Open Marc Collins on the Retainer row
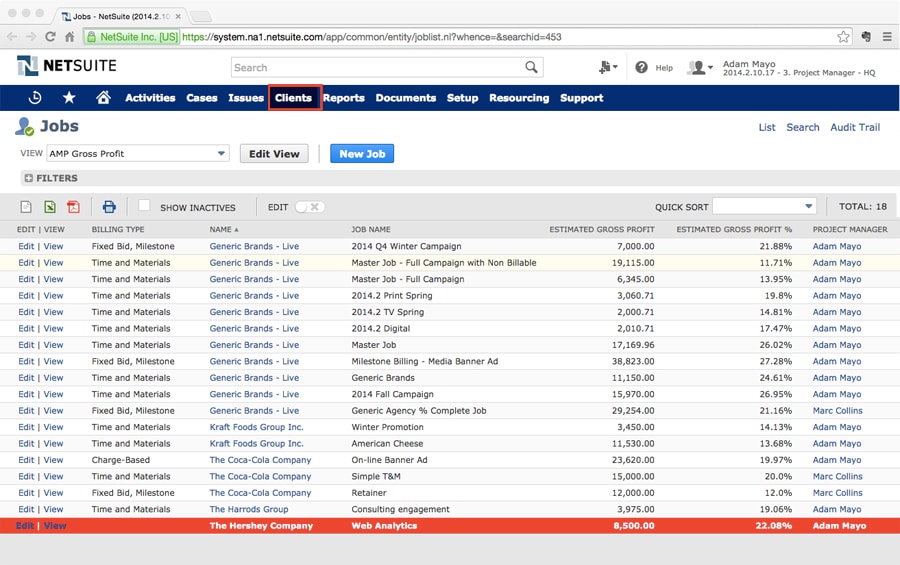 (837, 493)
